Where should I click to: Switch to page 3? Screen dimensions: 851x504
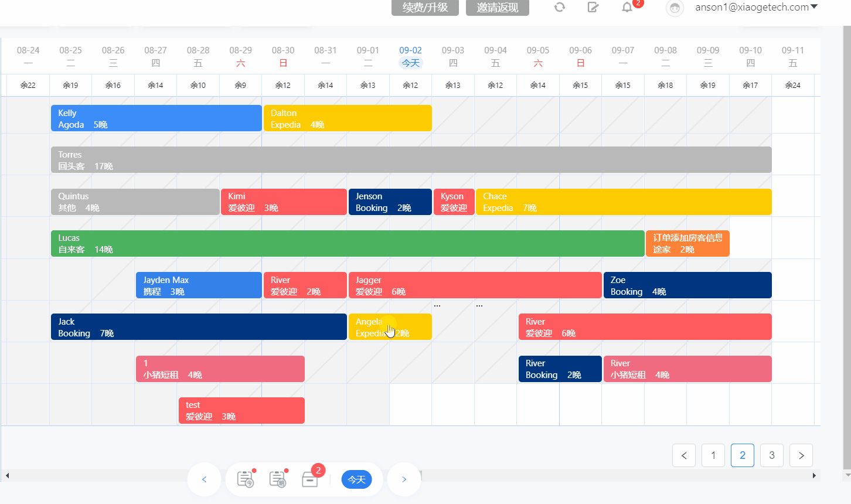(772, 455)
